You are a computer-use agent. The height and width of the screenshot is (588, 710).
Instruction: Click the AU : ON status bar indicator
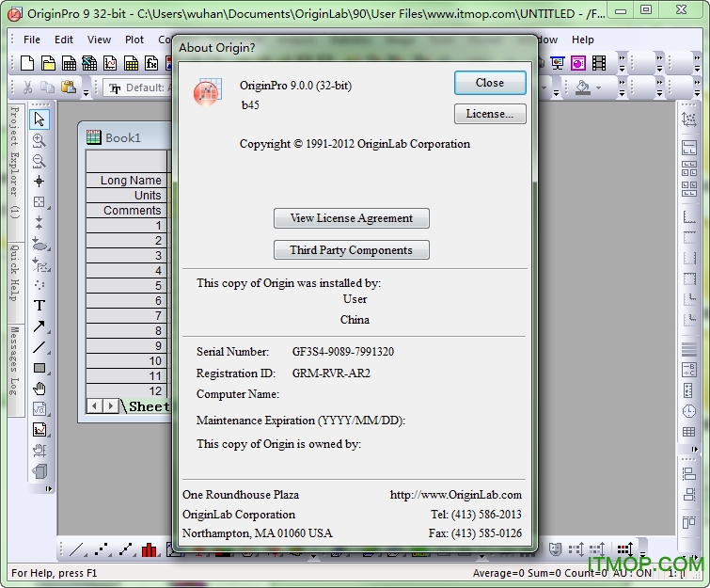tap(632, 573)
